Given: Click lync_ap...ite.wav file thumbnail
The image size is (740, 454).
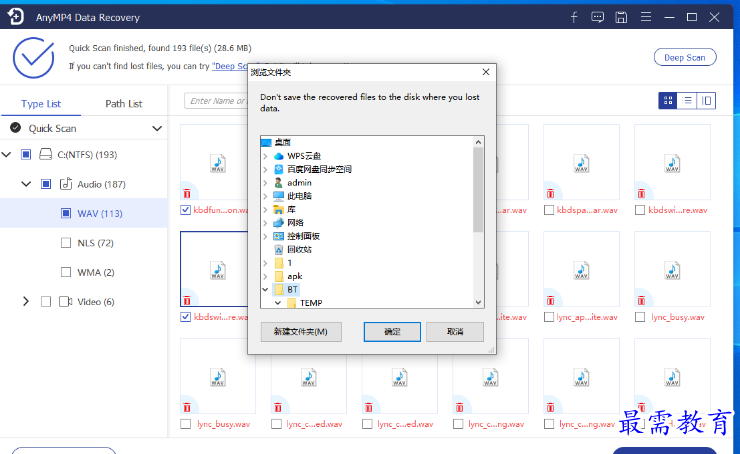Looking at the screenshot, I should pos(581,269).
